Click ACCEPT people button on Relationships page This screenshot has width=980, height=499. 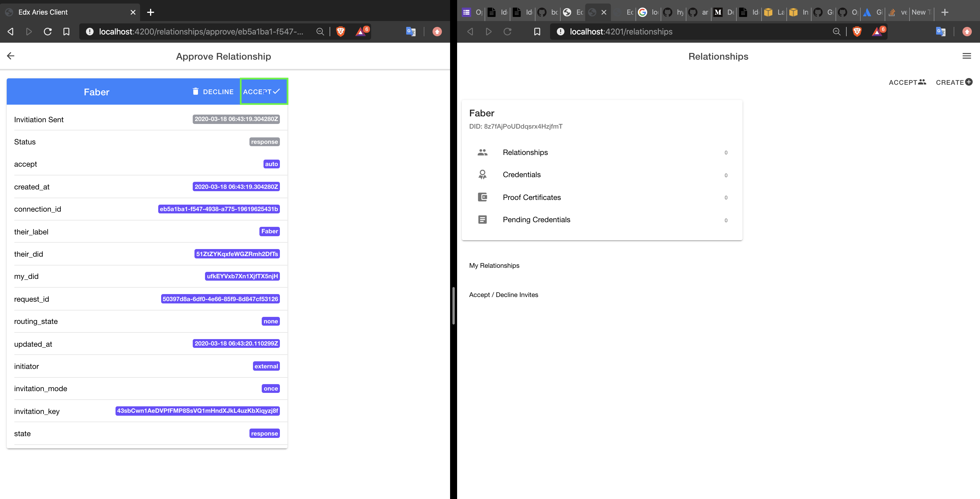pyautogui.click(x=907, y=82)
